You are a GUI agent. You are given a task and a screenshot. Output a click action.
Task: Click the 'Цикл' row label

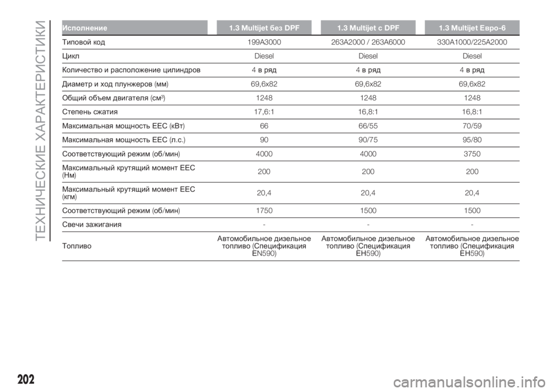pyautogui.click(x=71, y=56)
